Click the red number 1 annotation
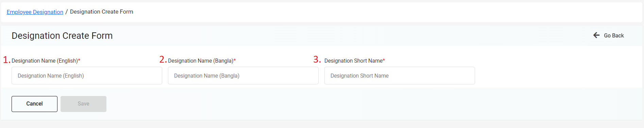This screenshot has height=128, width=644. click(x=6, y=60)
